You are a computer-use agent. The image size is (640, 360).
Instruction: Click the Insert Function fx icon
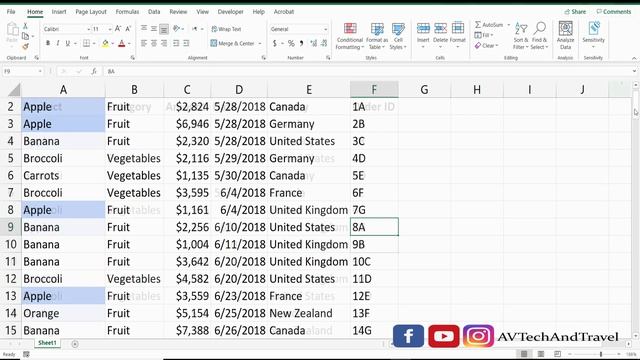pyautogui.click(x=94, y=71)
